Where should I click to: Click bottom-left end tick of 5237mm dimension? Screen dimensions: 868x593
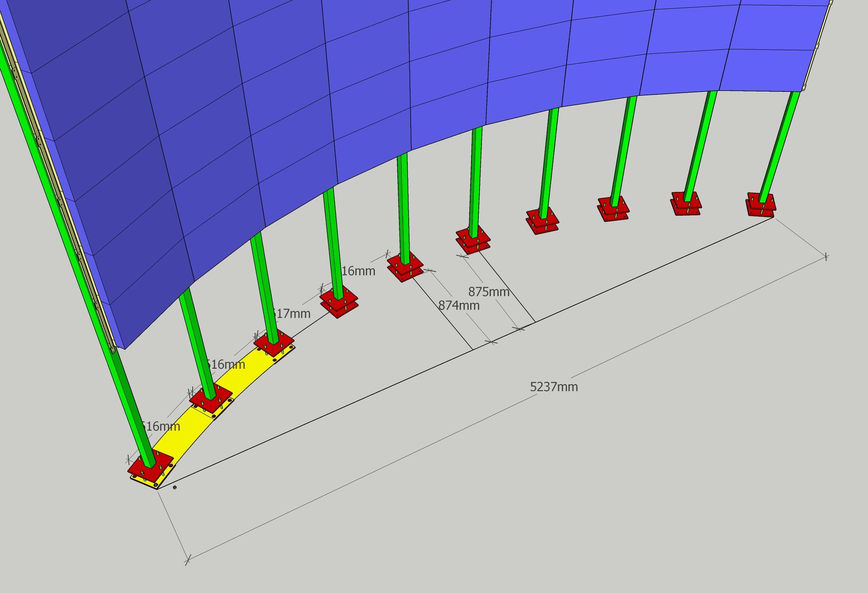(x=188, y=560)
